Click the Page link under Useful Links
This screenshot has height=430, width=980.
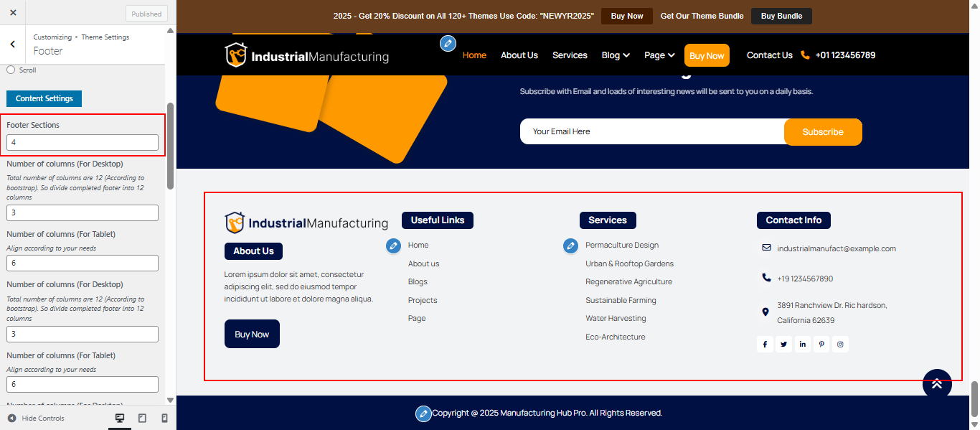pos(417,319)
